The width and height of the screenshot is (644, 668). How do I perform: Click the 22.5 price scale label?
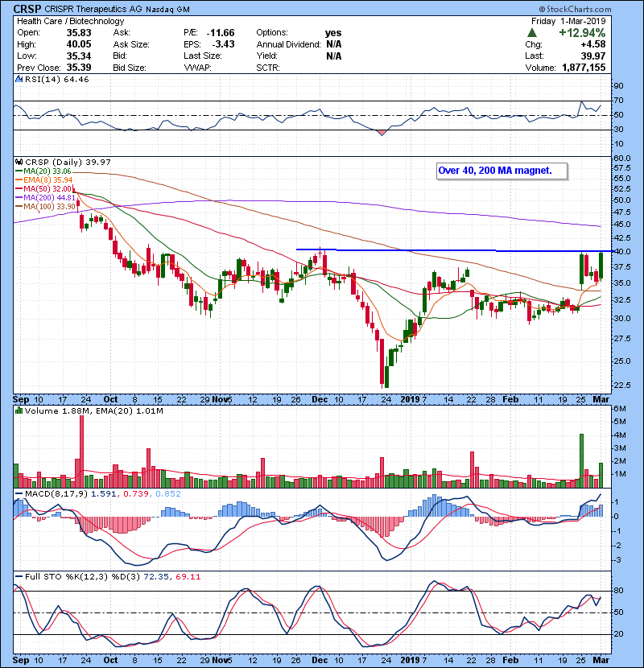click(622, 386)
